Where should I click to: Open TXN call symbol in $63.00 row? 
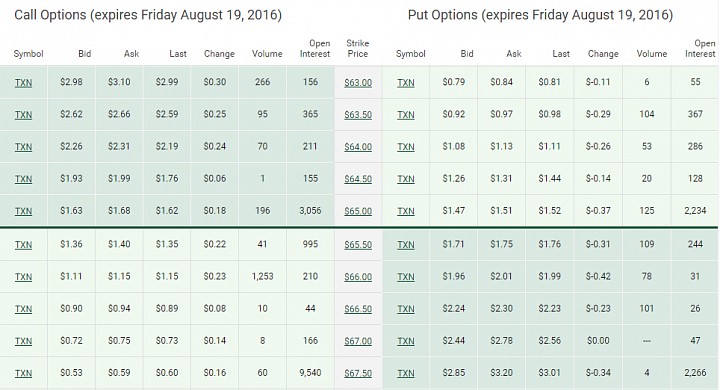coord(23,83)
